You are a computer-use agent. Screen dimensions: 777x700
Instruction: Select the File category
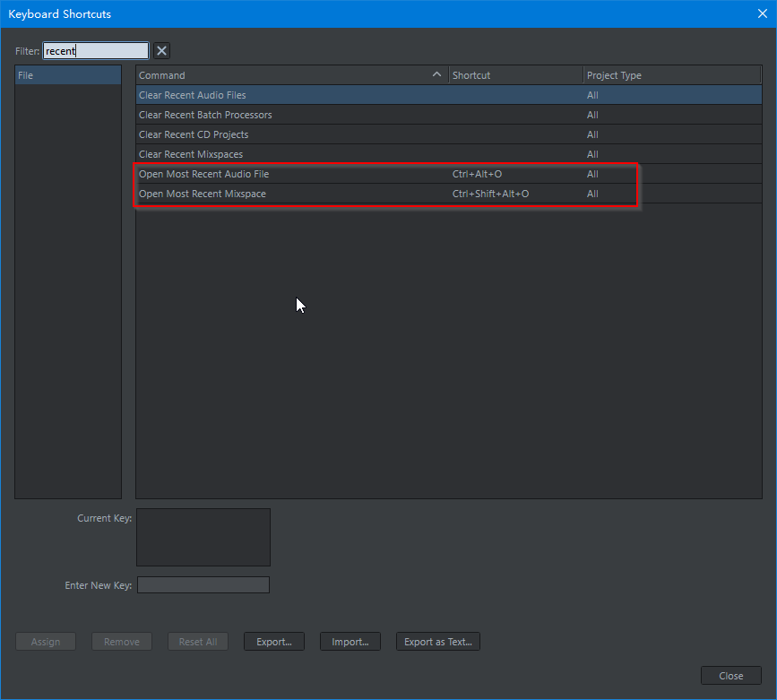pyautogui.click(x=68, y=75)
